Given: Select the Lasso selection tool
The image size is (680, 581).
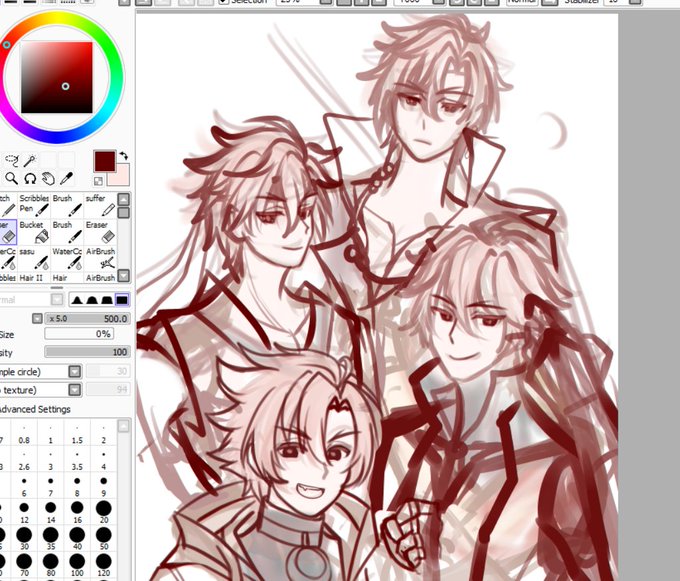Looking at the screenshot, I should (12, 160).
